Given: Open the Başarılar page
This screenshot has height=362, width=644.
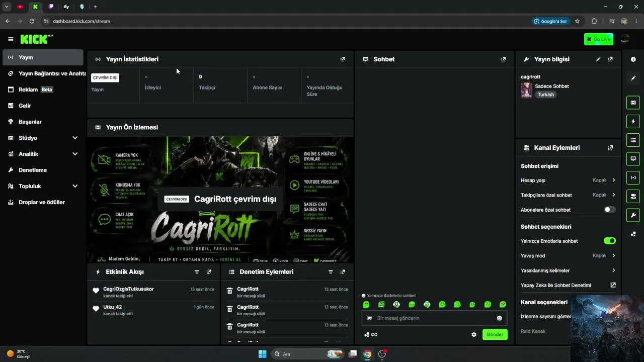Looking at the screenshot, I should [43, 122].
